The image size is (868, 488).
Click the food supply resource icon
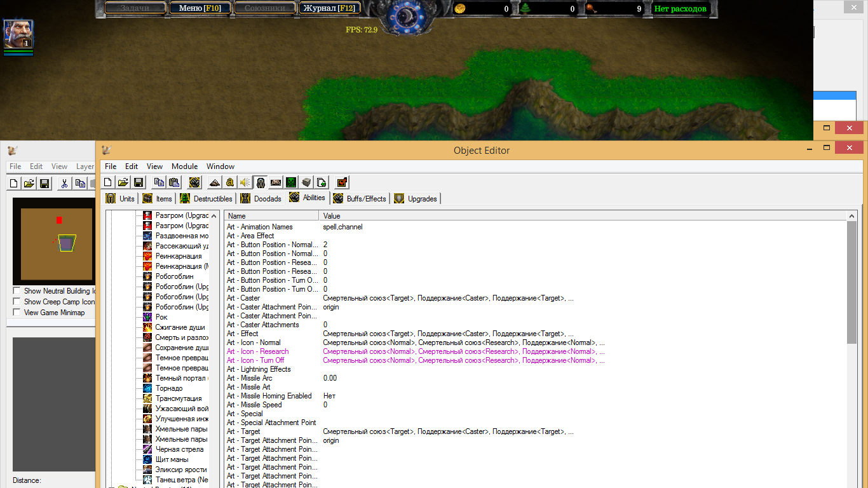pyautogui.click(x=592, y=9)
